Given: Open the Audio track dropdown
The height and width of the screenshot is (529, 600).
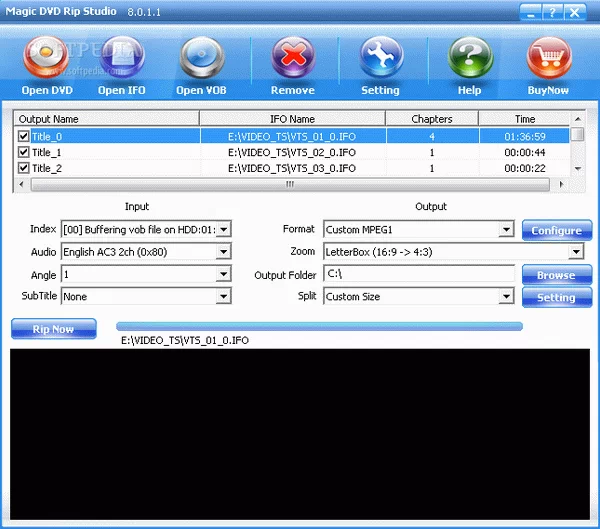Looking at the screenshot, I should [224, 252].
